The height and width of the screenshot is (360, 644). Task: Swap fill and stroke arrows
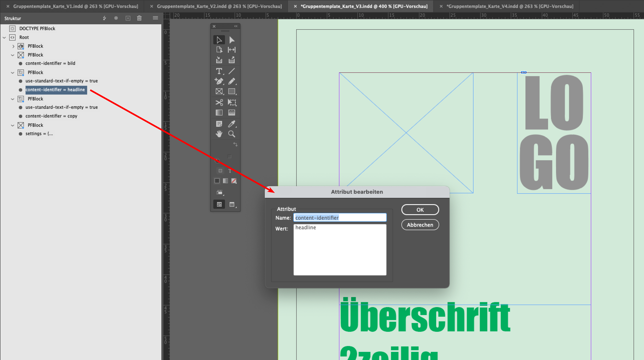pos(235,144)
